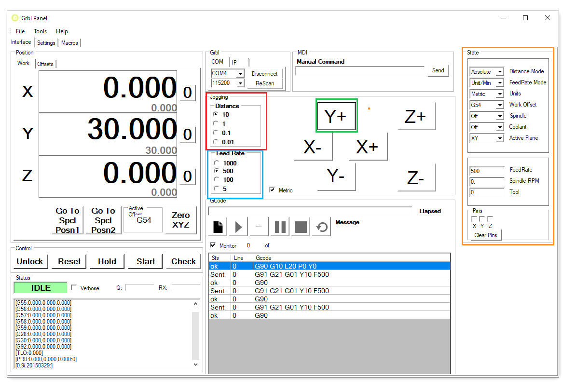Start G-code streaming with play icon
Image resolution: width=576 pixels, height=392 pixels.
[238, 227]
